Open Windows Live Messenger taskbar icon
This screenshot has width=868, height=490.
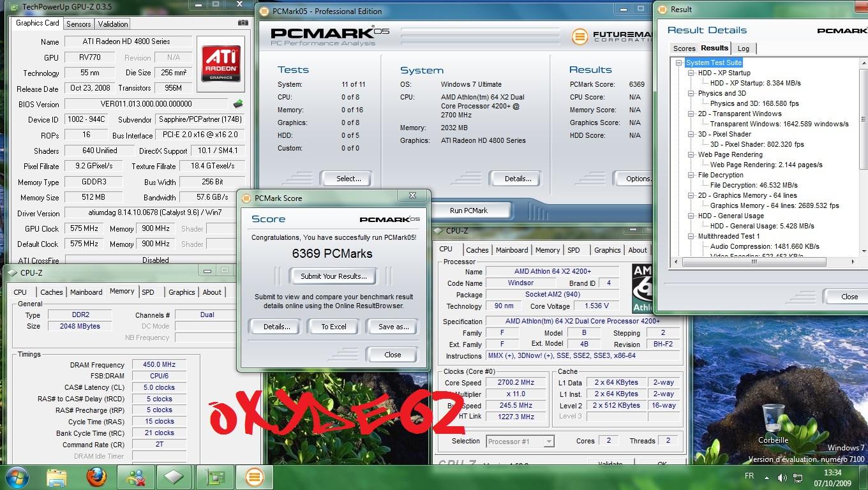pyautogui.click(x=136, y=477)
